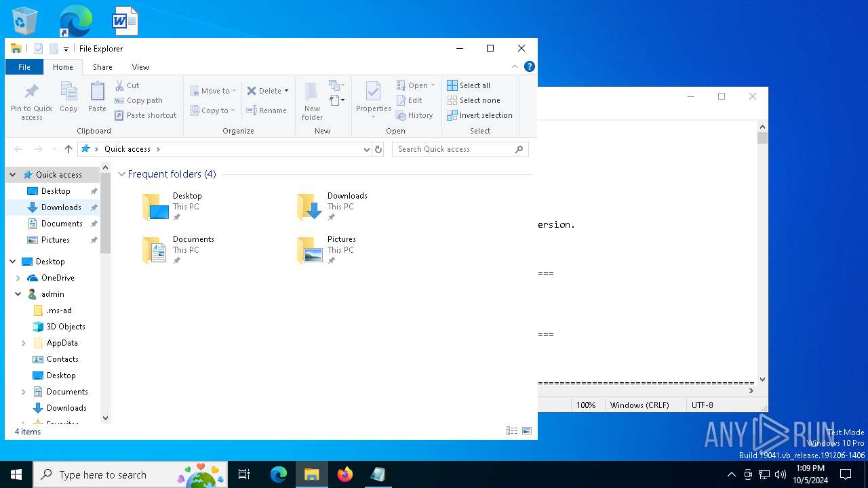This screenshot has width=868, height=488.
Task: Collapse the Quick access tree node
Action: pyautogui.click(x=13, y=175)
